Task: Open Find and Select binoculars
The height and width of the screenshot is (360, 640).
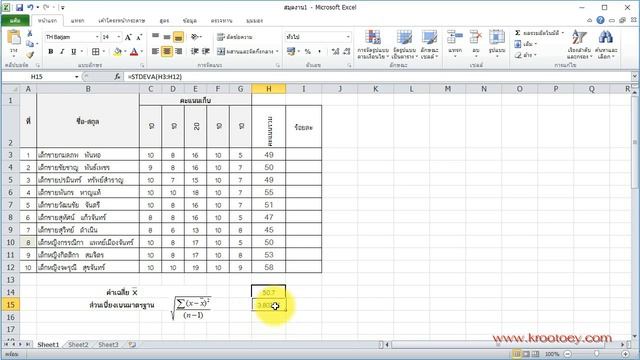Action: (606, 44)
